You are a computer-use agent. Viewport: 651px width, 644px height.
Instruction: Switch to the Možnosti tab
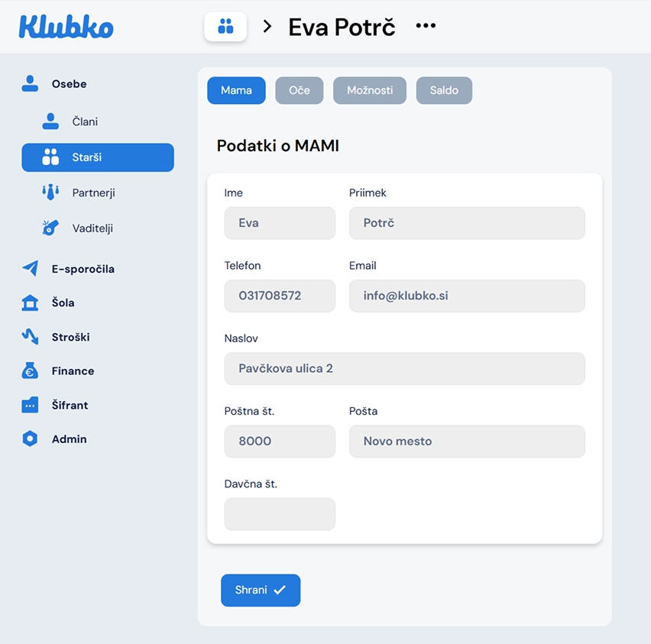(370, 90)
